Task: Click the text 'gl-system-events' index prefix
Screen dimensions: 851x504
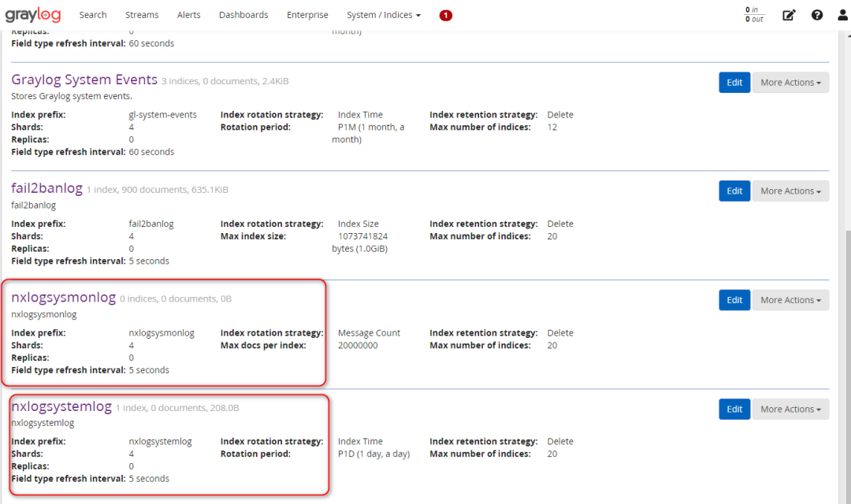Action: point(163,115)
